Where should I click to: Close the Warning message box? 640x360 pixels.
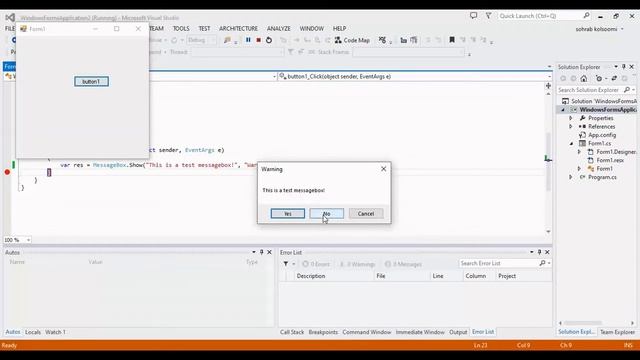pos(383,169)
